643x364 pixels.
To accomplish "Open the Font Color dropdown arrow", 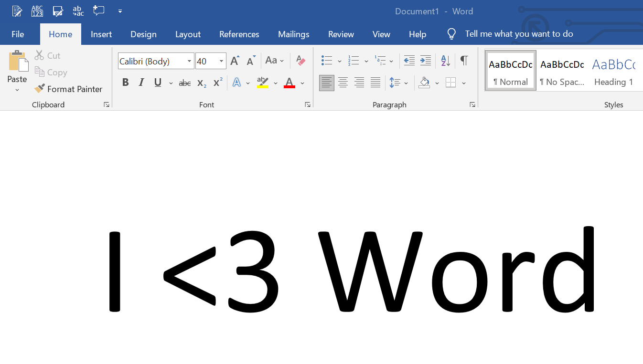I will (x=302, y=82).
